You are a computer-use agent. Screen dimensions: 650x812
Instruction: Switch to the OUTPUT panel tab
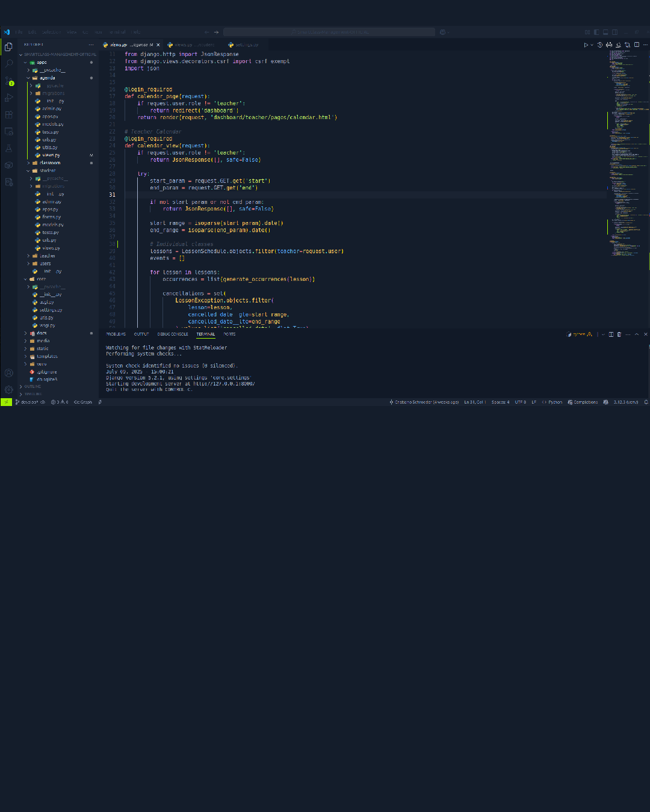point(141,334)
